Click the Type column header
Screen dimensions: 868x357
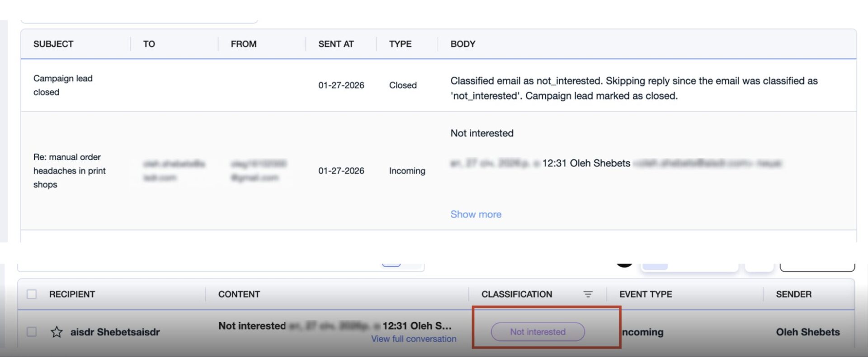[x=400, y=44]
